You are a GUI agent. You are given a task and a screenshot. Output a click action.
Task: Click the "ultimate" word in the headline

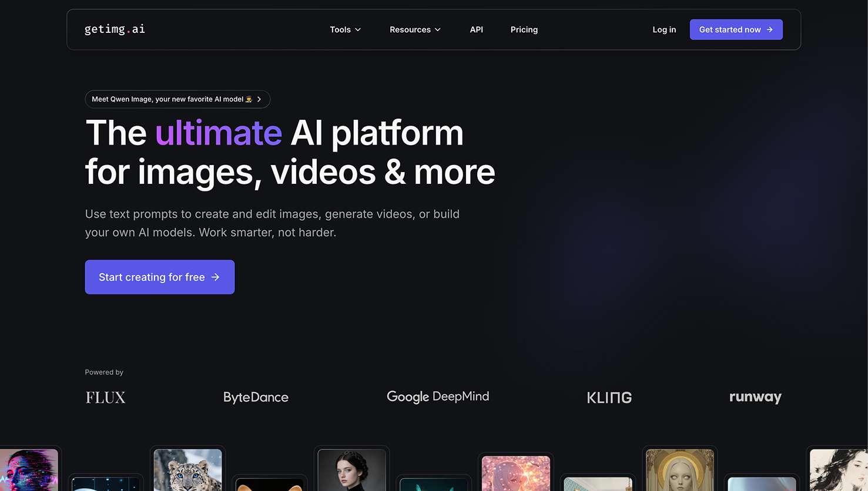pos(219,133)
